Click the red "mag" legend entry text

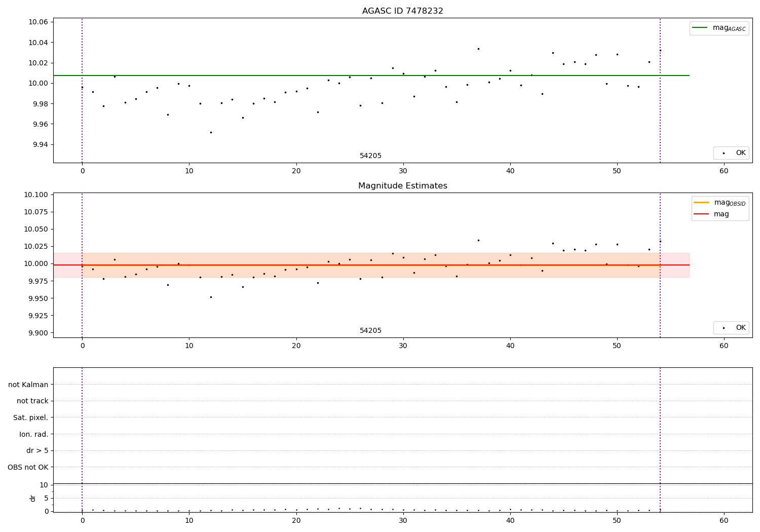point(721,214)
